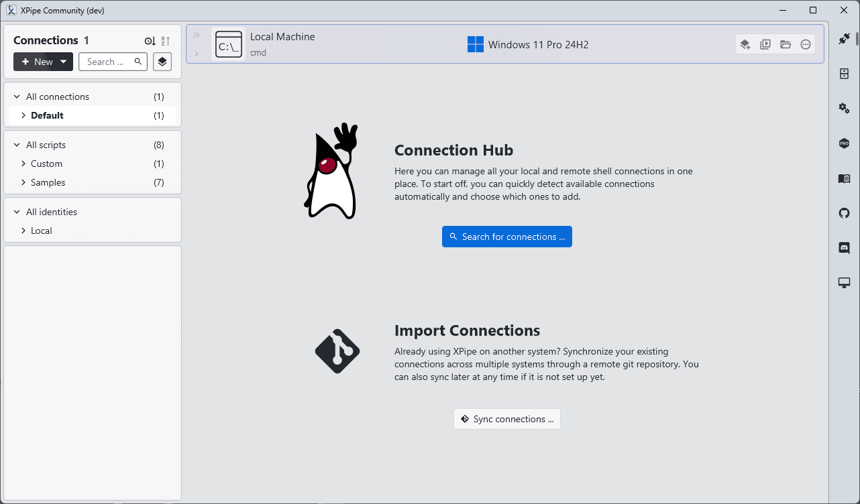Select the Default connections category
Image resolution: width=860 pixels, height=504 pixels.
click(x=47, y=115)
